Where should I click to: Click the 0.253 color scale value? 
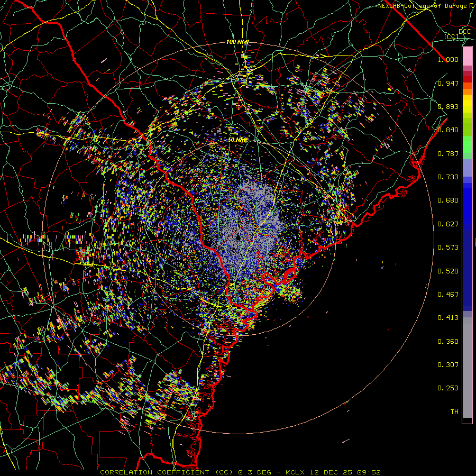pos(448,388)
